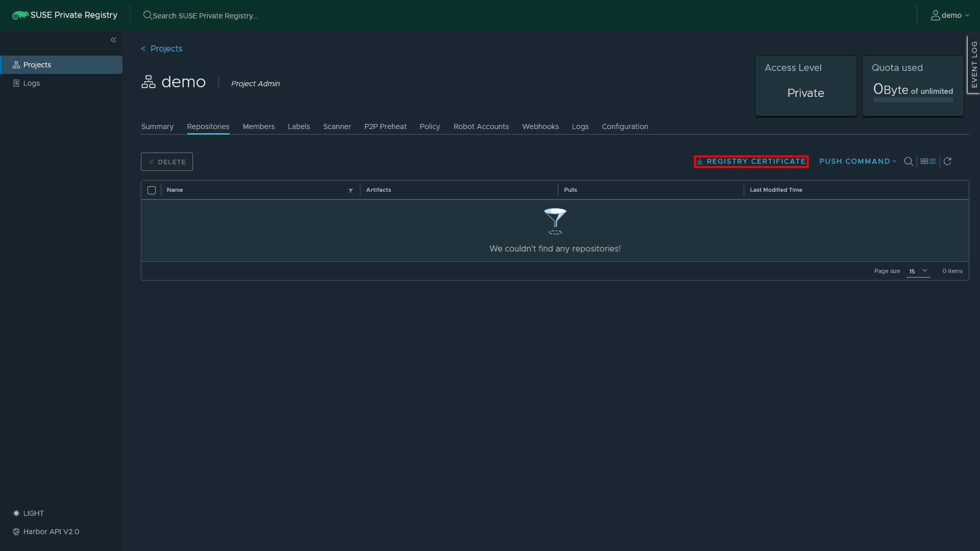Screen dimensions: 980x551
Task: Click the 'Quota used' card heading
Action: point(897,68)
